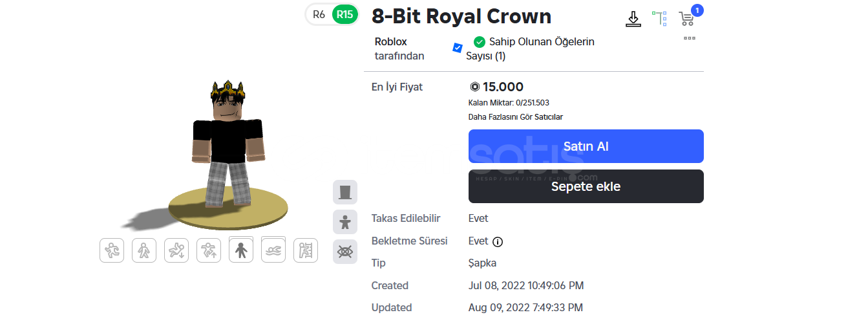Play the swimming animation preview
Screen dimensions: 868x317
[273, 250]
